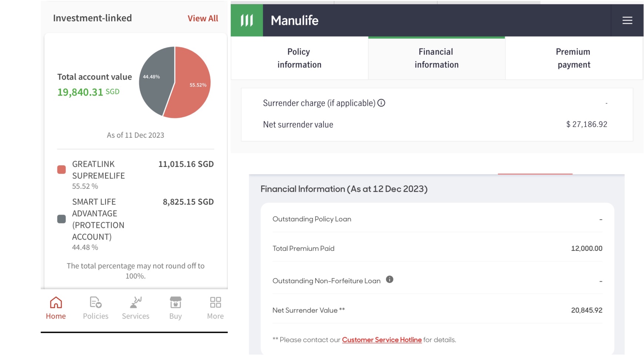Open the Customer Service Hotline link

coord(381,340)
